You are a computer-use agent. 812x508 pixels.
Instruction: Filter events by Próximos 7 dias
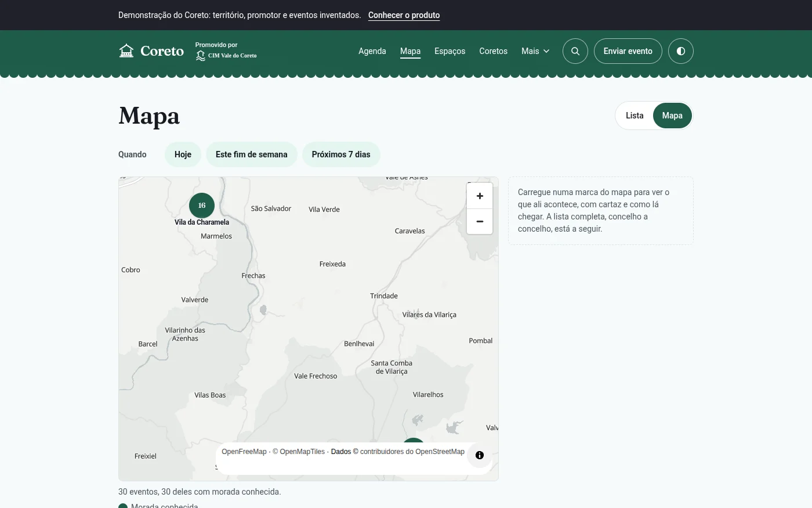(341, 154)
